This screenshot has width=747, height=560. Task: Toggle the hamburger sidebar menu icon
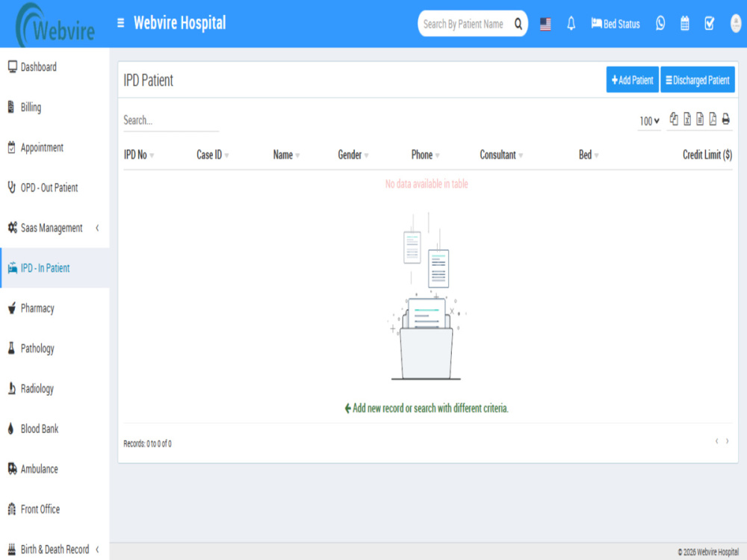(120, 23)
